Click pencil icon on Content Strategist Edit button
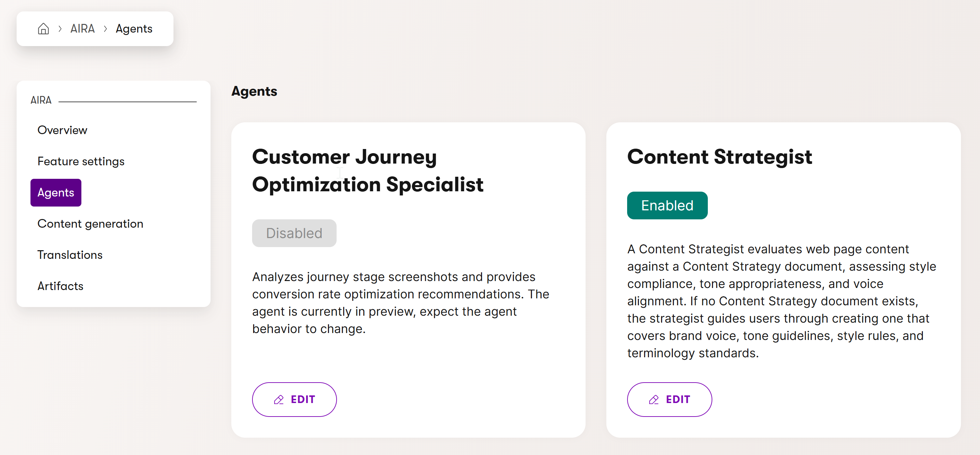The width and height of the screenshot is (980, 455). [653, 400]
